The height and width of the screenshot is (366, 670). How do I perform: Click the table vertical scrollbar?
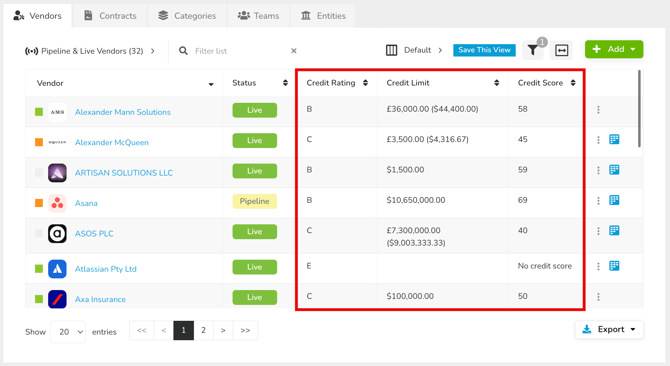click(639, 109)
